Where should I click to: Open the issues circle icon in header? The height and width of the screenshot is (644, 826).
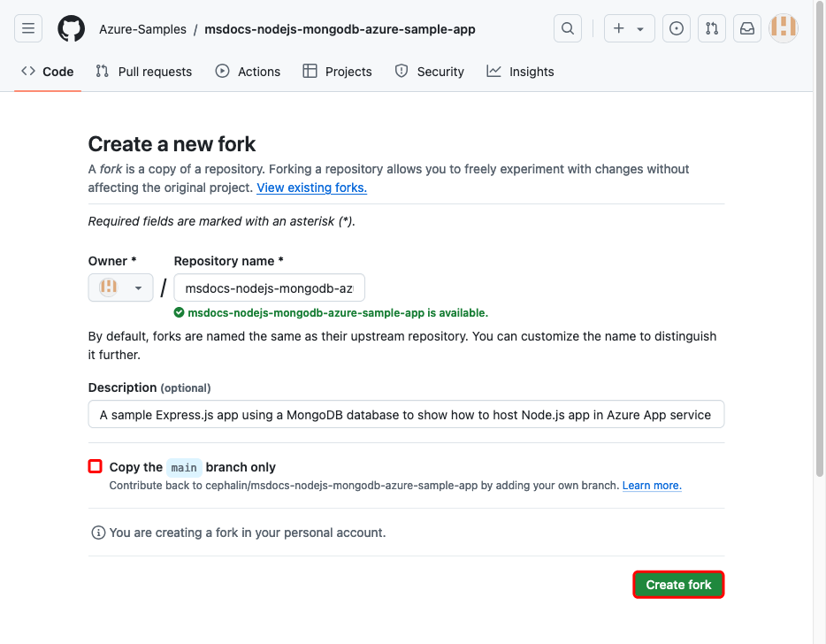[x=676, y=28]
